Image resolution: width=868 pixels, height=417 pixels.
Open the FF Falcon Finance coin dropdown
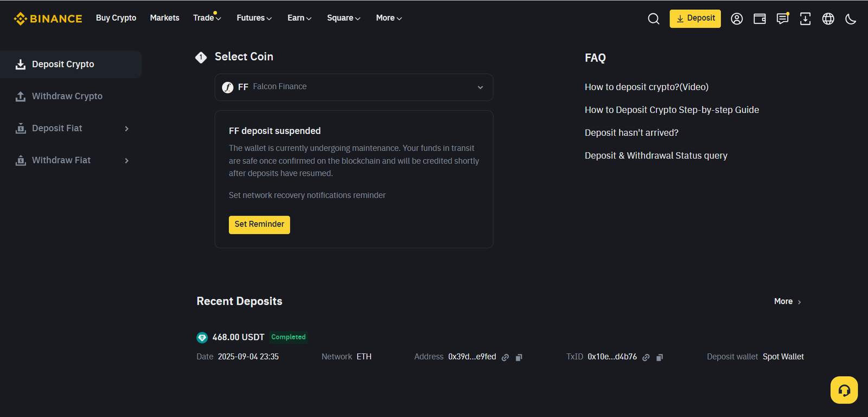pyautogui.click(x=354, y=87)
